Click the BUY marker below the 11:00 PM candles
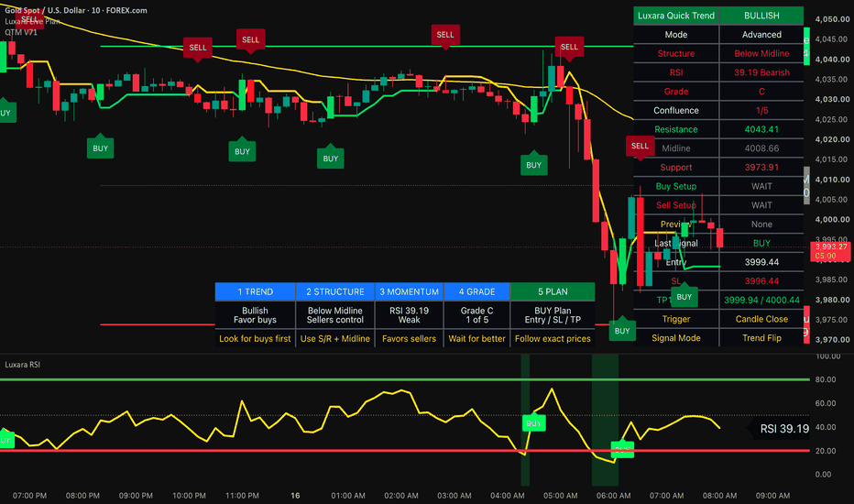Screen dimensions: 854x504 pos(243,150)
